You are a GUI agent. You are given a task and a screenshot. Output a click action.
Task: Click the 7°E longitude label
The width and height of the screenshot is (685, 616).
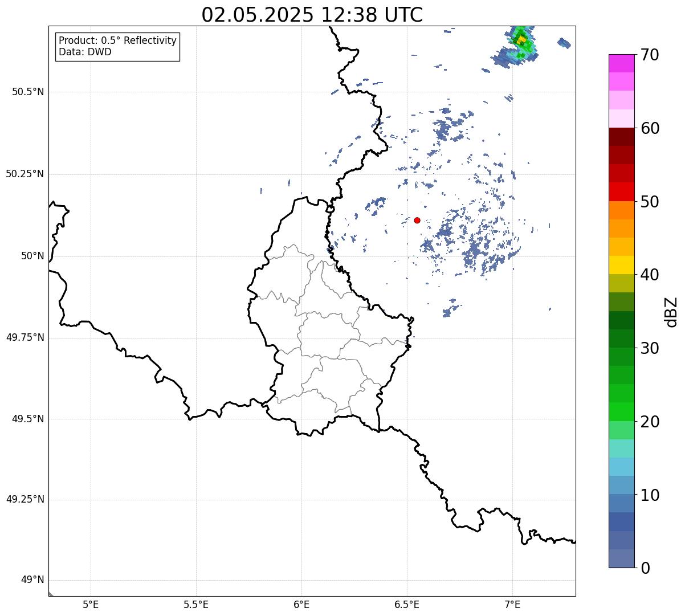(x=512, y=605)
